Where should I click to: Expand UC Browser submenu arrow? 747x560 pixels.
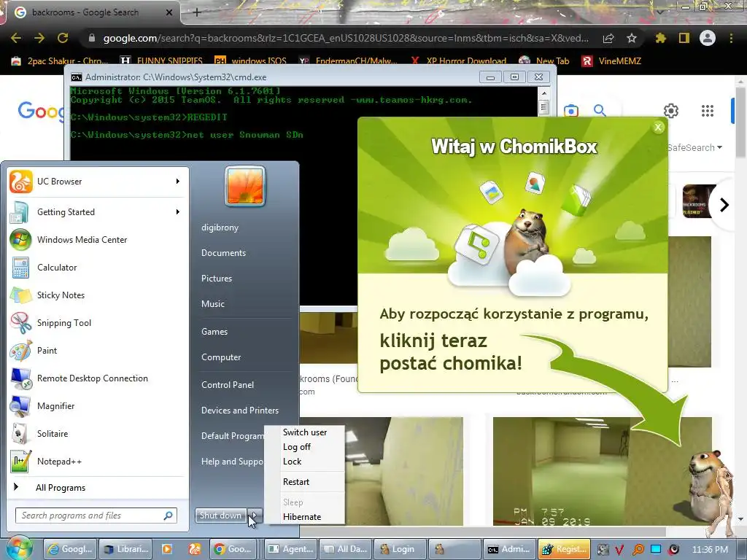coord(178,182)
